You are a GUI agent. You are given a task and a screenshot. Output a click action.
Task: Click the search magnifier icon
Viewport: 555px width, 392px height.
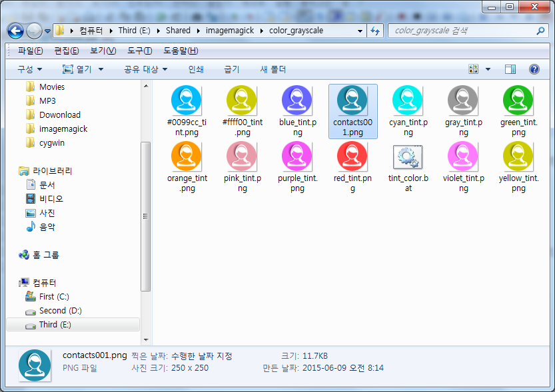pyautogui.click(x=540, y=31)
